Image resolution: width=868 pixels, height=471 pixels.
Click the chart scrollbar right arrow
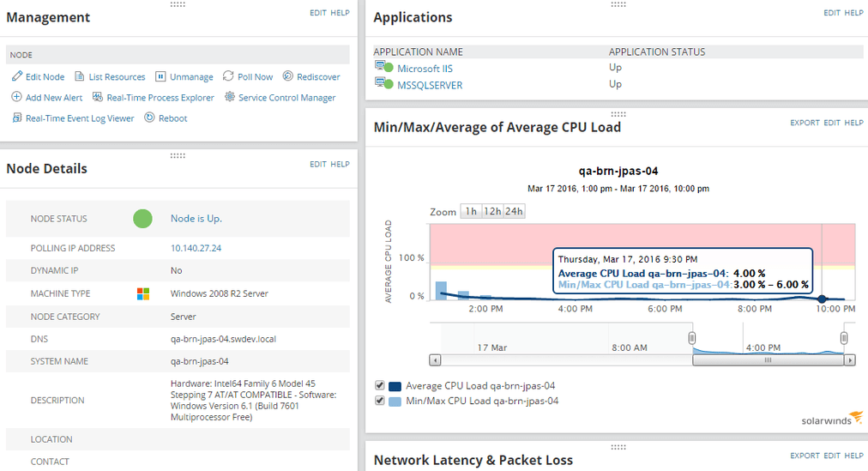coord(850,360)
